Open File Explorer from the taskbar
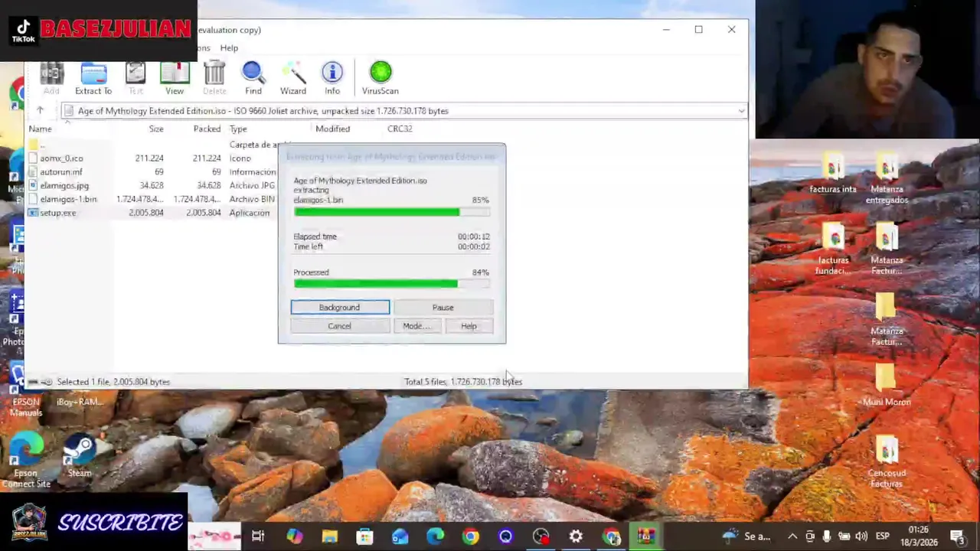Viewport: 980px width, 551px height. coord(329,536)
